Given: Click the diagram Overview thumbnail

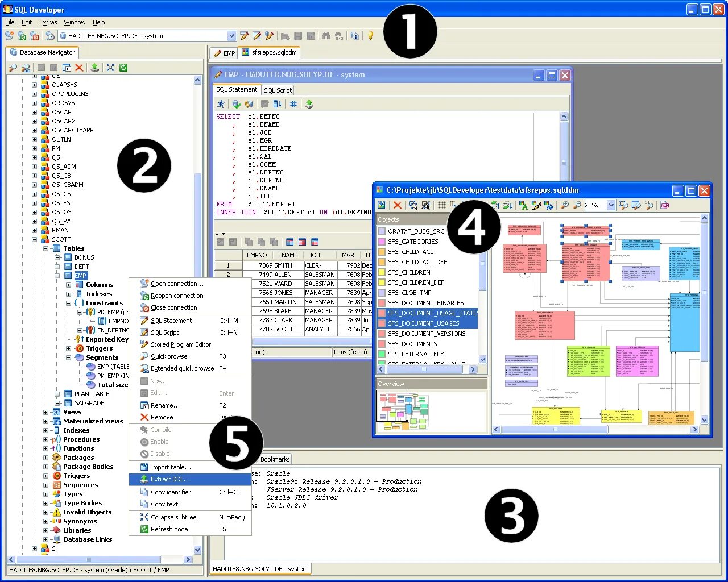Looking at the screenshot, I should click(x=403, y=410).
